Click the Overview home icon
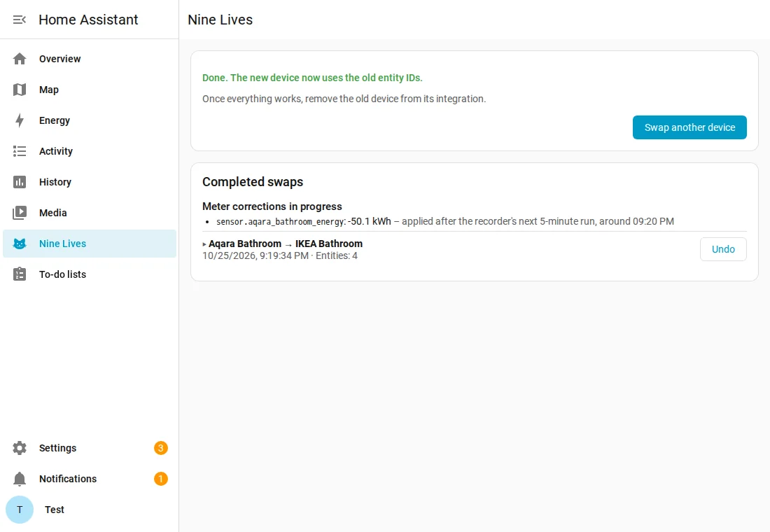770x532 pixels. click(20, 59)
